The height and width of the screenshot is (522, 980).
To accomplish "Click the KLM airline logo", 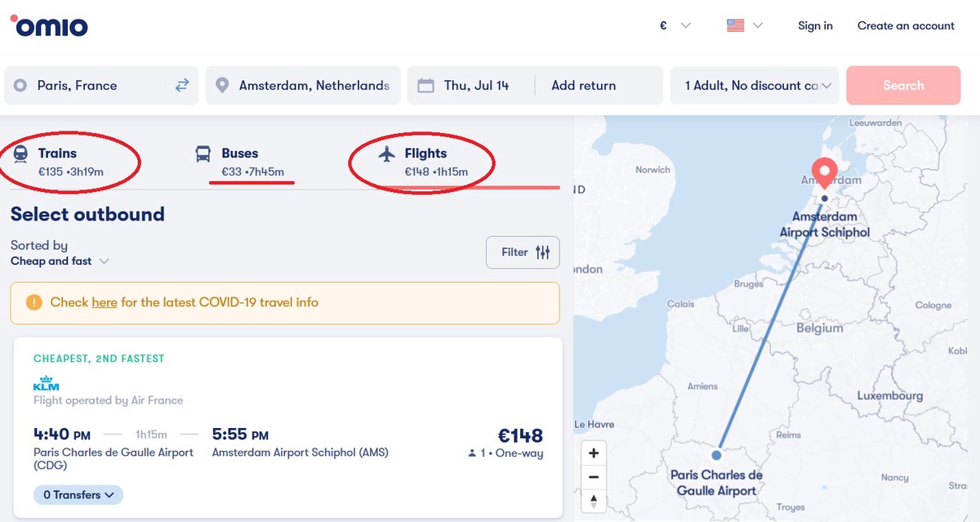I will [47, 384].
